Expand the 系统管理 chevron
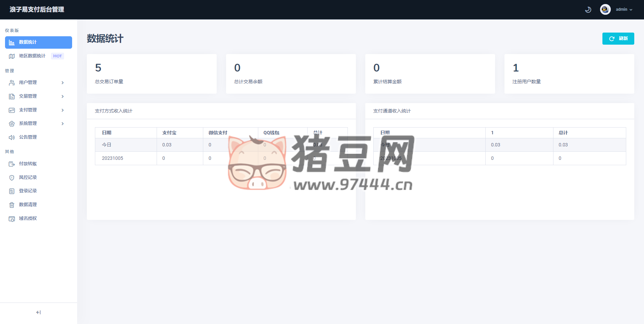This screenshot has height=324, width=644. click(x=63, y=124)
